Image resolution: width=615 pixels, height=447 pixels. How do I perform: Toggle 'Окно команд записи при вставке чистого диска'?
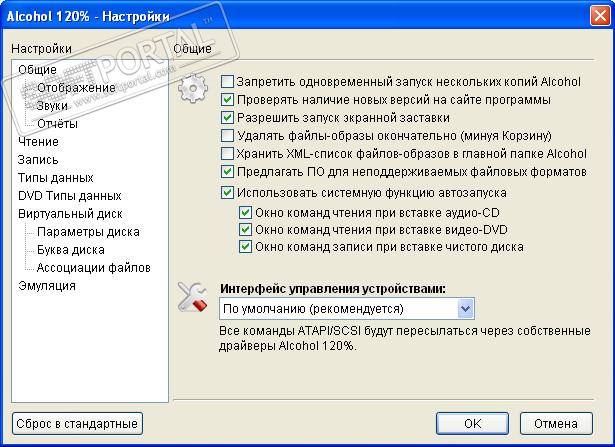click(245, 247)
